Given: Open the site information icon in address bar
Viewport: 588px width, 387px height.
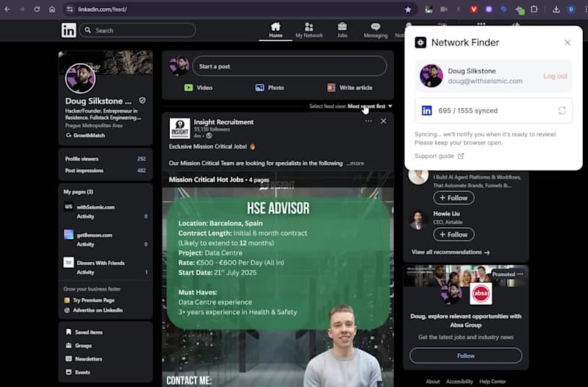Looking at the screenshot, I should click(70, 10).
